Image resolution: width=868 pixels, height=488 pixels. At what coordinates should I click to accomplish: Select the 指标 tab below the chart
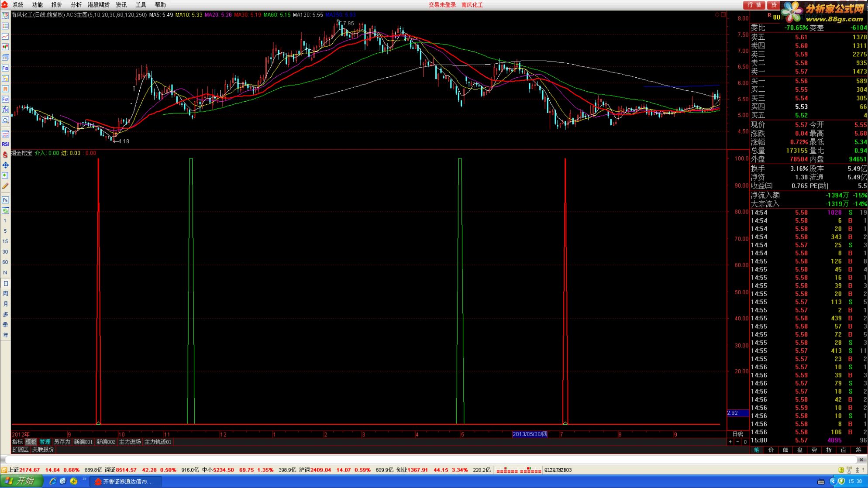tap(17, 442)
